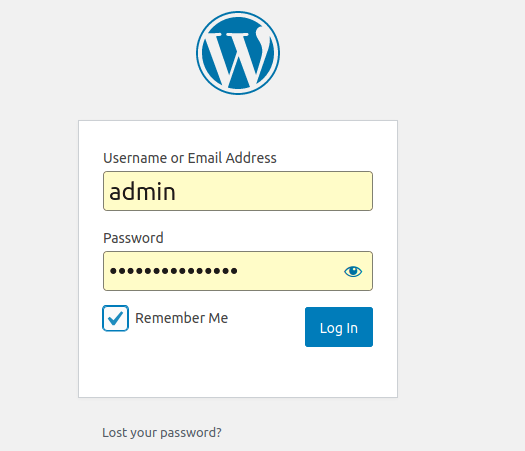Focus the Username or Email Address field

pyautogui.click(x=238, y=191)
